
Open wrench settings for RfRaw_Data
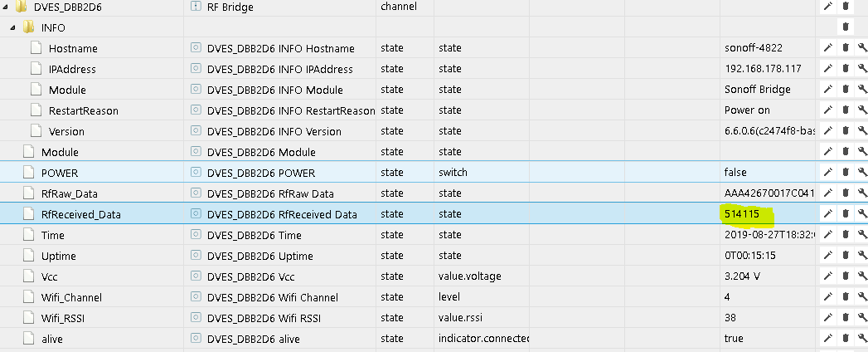pos(862,193)
